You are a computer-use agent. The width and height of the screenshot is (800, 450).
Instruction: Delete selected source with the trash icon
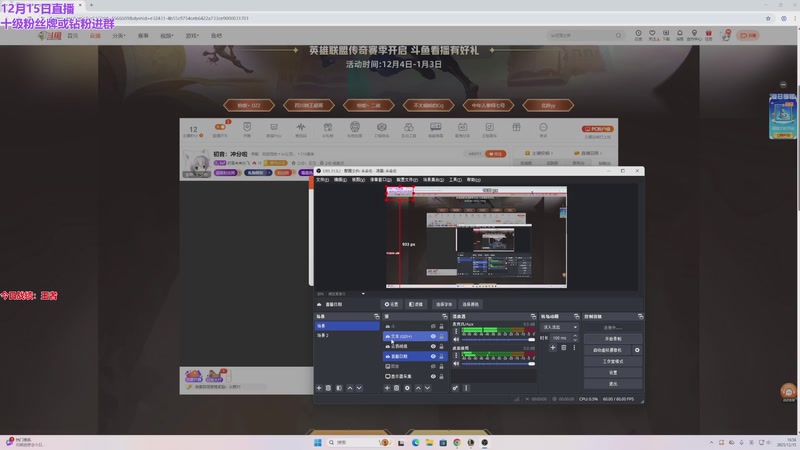pyautogui.click(x=396, y=388)
